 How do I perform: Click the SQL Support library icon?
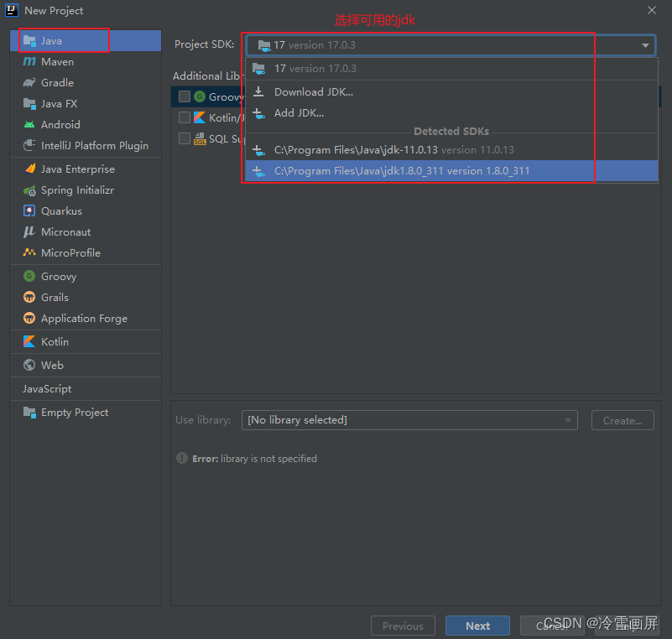pos(200,138)
